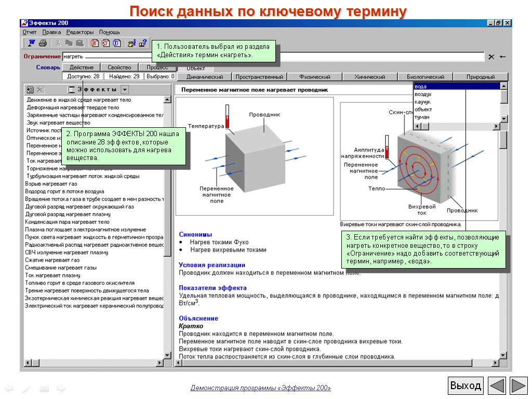Click the add-to-list icon above the effects list

[30, 89]
